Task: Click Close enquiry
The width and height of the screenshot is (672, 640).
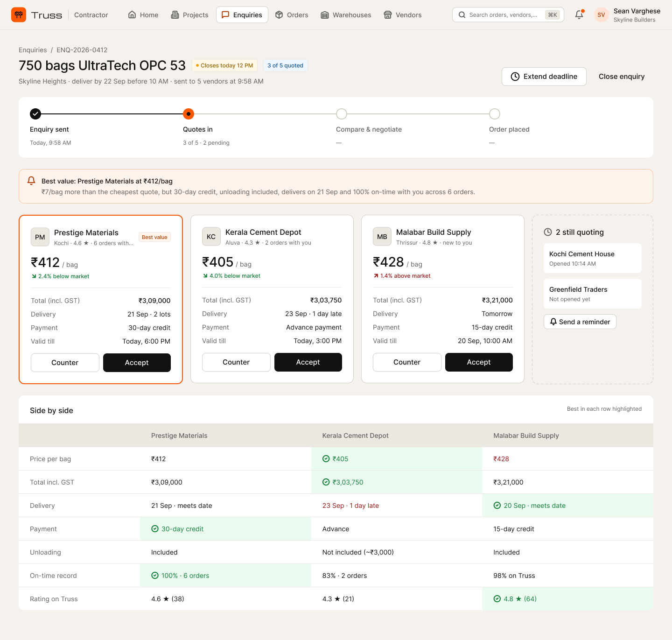Action: [622, 77]
